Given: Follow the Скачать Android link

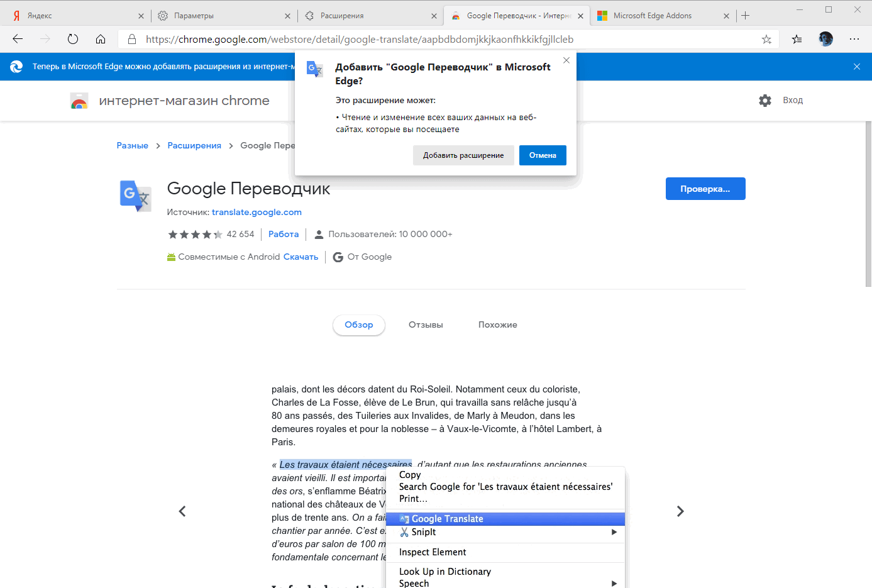Looking at the screenshot, I should (x=301, y=257).
